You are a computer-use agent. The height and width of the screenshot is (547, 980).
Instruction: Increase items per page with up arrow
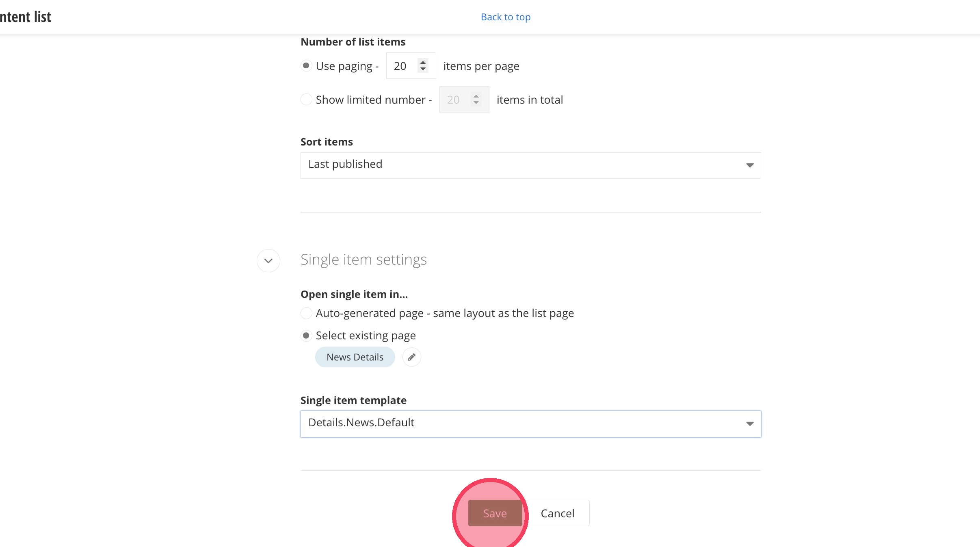coord(423,62)
